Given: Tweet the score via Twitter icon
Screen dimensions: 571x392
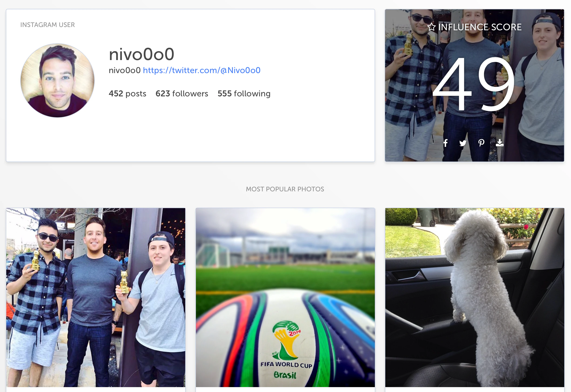Looking at the screenshot, I should (x=463, y=143).
